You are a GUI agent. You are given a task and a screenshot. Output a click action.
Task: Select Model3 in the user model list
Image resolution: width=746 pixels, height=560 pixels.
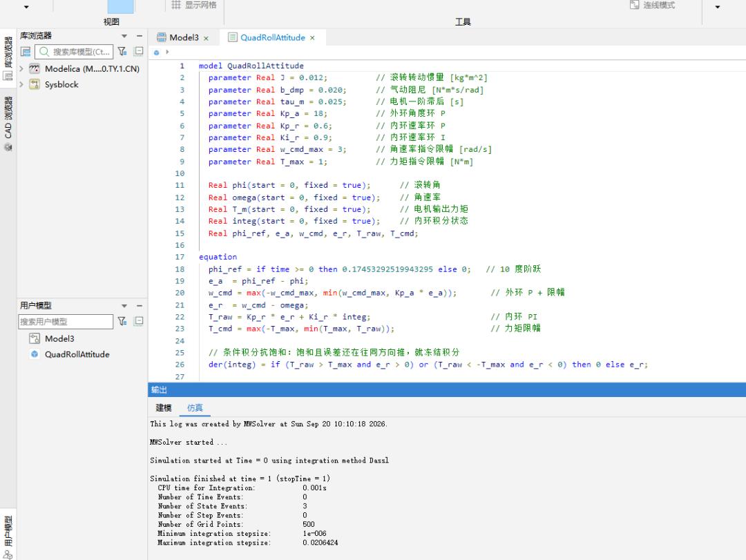pos(59,339)
